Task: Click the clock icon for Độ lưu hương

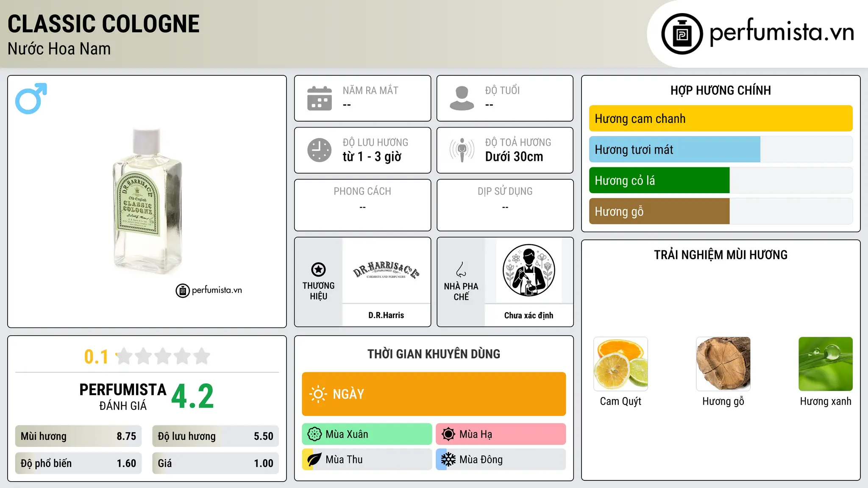Action: click(x=320, y=150)
